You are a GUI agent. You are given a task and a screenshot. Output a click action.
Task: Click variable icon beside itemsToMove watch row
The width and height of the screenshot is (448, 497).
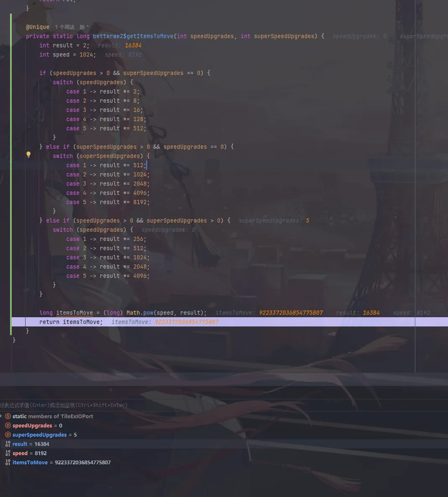point(8,462)
